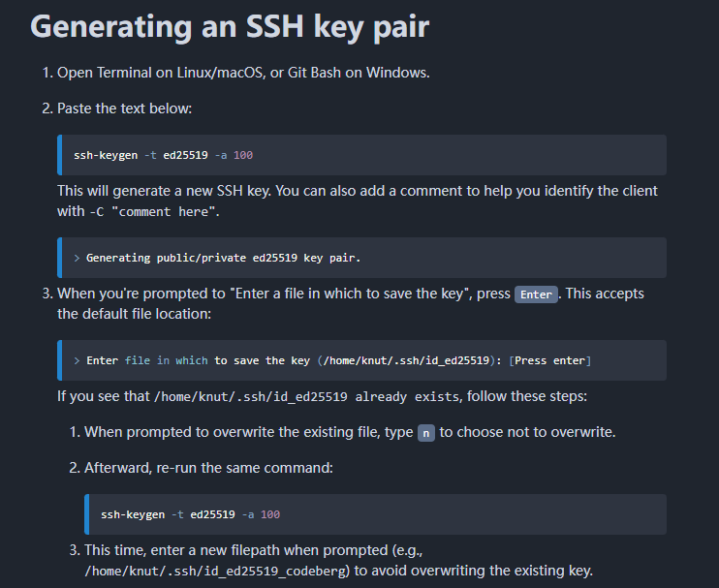Click the Enter key badge

[x=536, y=294]
